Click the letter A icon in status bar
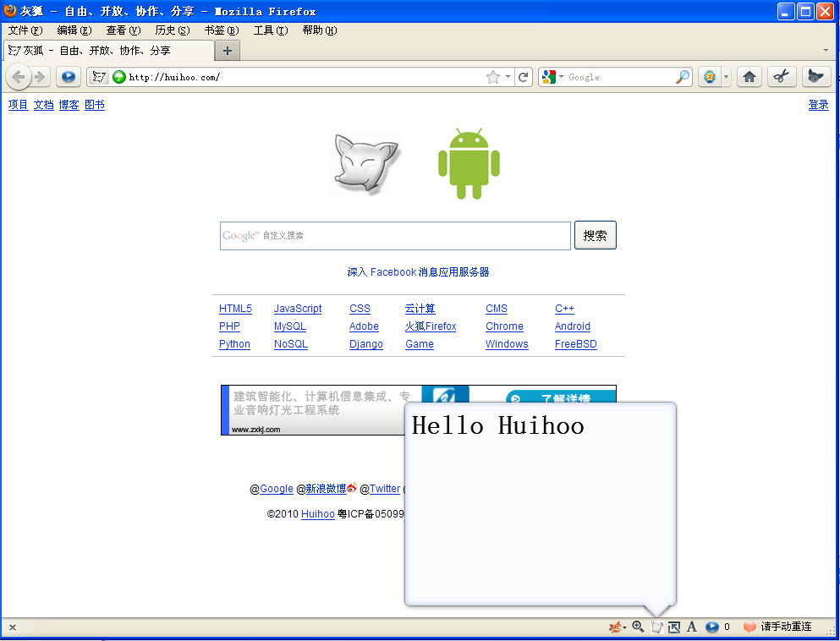The image size is (840, 641). point(691,627)
